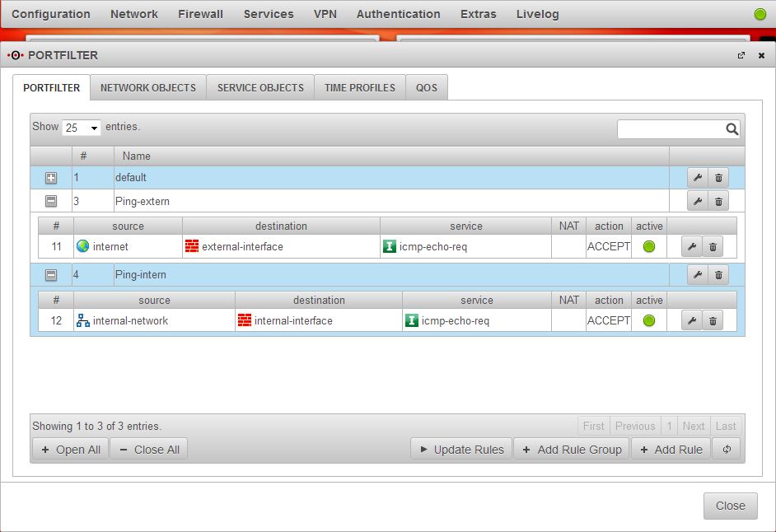Click the search magnifier icon
This screenshot has height=532, width=776.
pos(732,129)
